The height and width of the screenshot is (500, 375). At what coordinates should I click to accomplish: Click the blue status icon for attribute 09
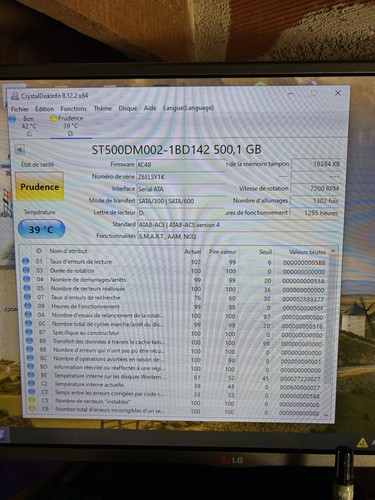click(x=28, y=306)
